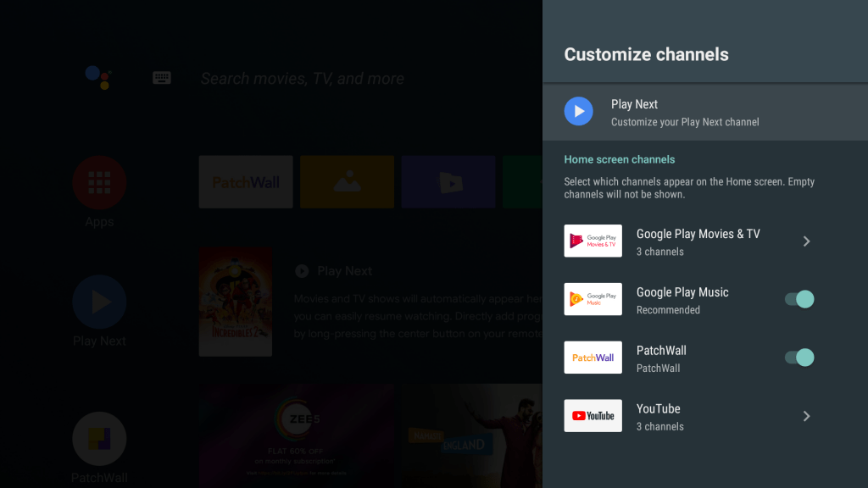Click the Customize channels title
Image resolution: width=868 pixels, height=488 pixels.
click(x=646, y=54)
